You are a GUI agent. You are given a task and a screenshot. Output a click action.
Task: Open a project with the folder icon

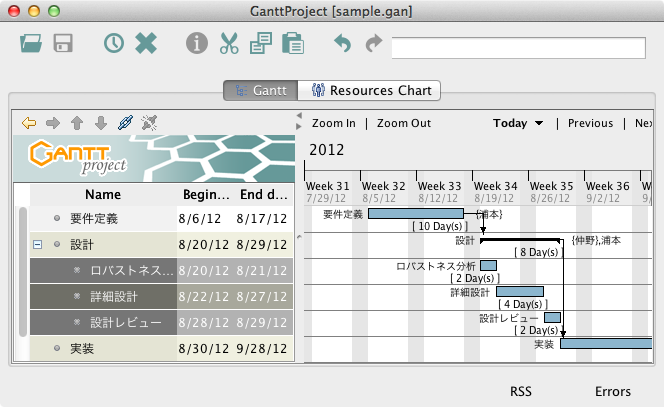click(31, 44)
